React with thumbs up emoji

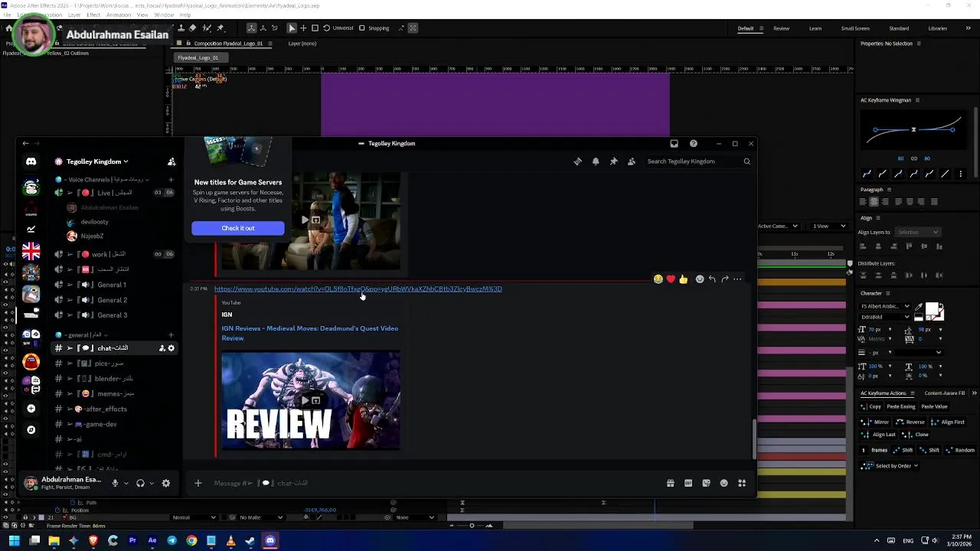684,279
